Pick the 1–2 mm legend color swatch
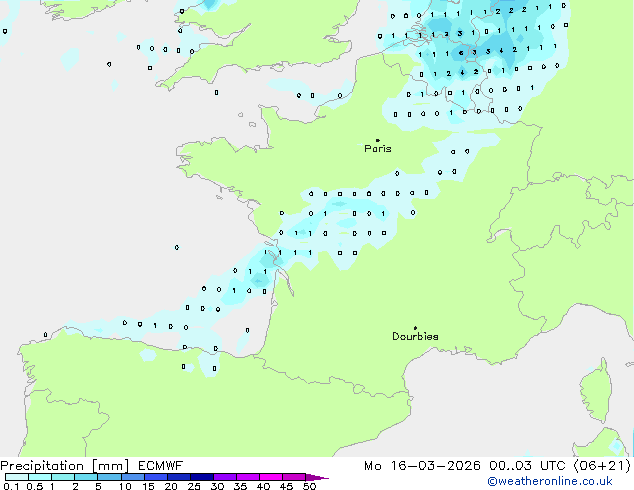Viewport: 634px width, 490px height. [x=63, y=477]
